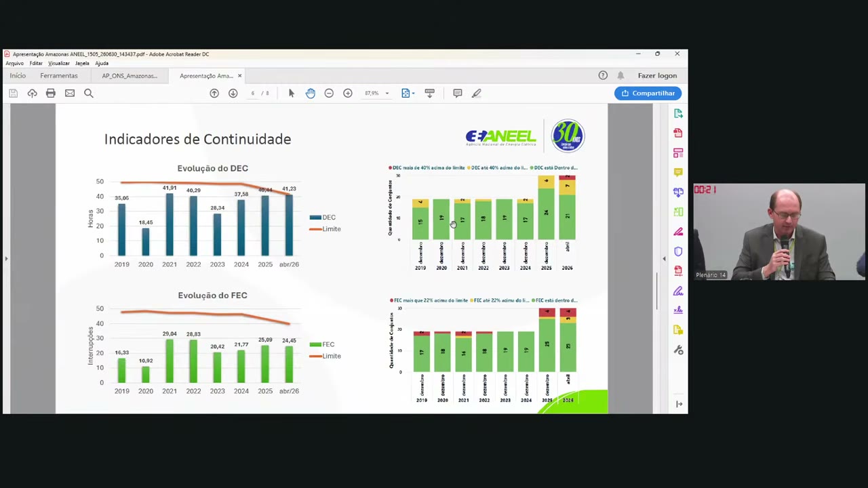This screenshot has height=488, width=868.
Task: Switch to AP_ONS_Amazonas tab
Action: (x=130, y=76)
